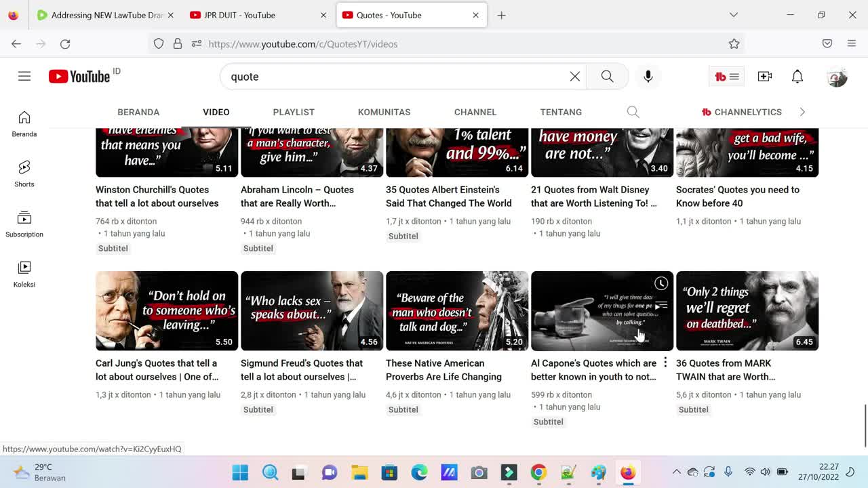This screenshot has height=488, width=868.
Task: Open Firefox application menu
Action: (852, 44)
